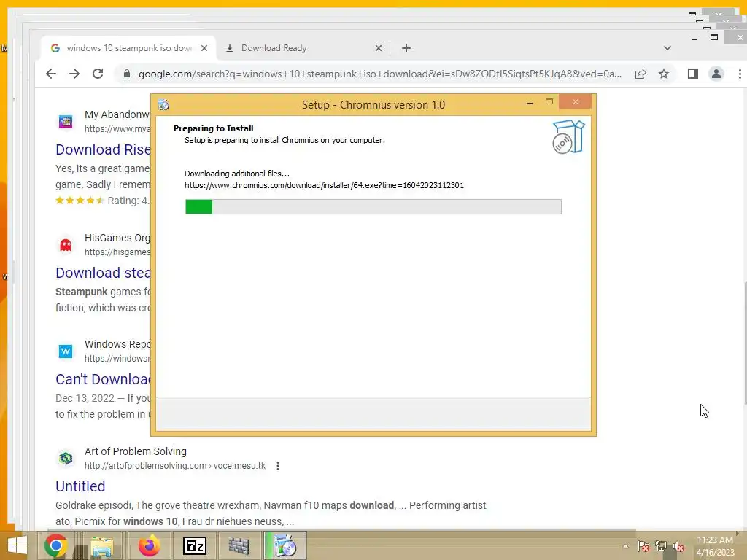Select the Chromnius setup taskbar icon
Screen dimensions: 747x560
point(285,545)
